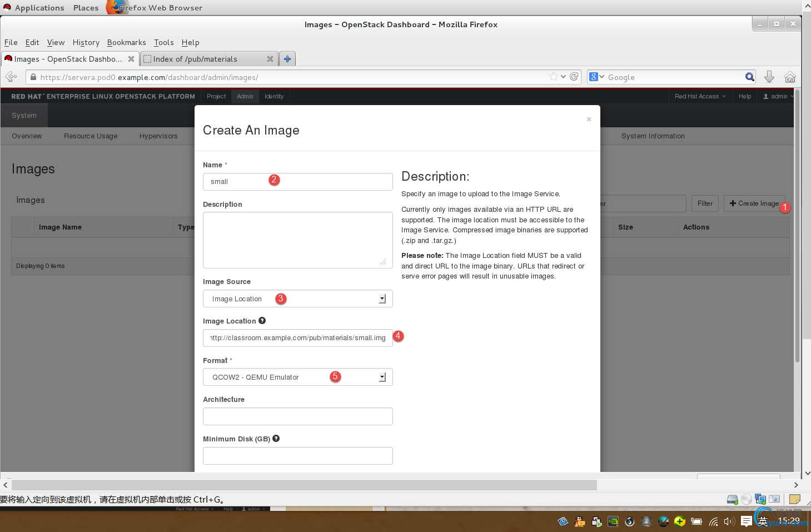Screen dimensions: 811x532
Task: Click the Filter button
Action: (705, 203)
